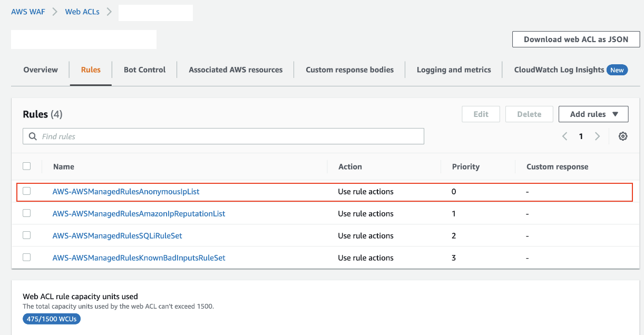
Task: Toggle the select-all rules checkbox in header
Action: (27, 166)
